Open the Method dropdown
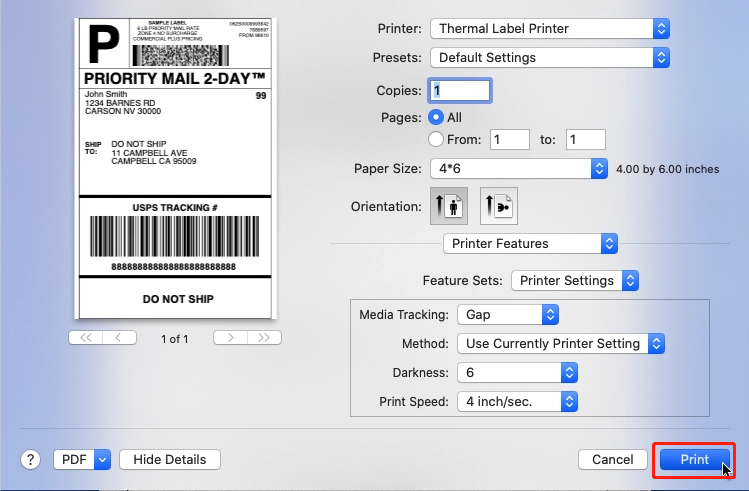 click(x=561, y=344)
